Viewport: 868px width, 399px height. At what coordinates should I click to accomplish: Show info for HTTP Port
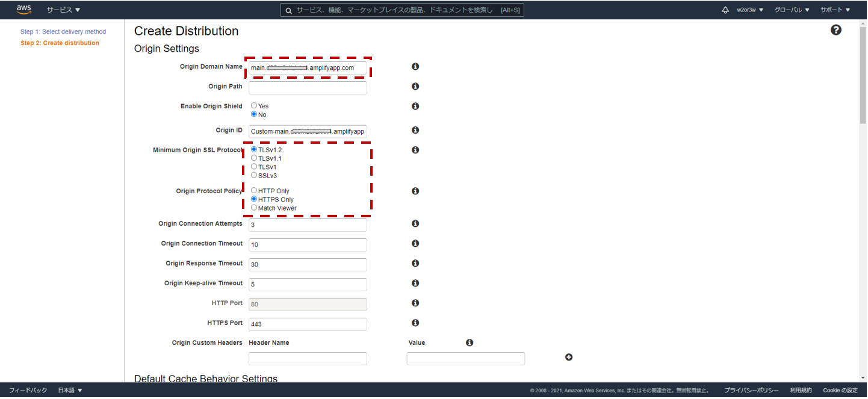click(x=415, y=303)
